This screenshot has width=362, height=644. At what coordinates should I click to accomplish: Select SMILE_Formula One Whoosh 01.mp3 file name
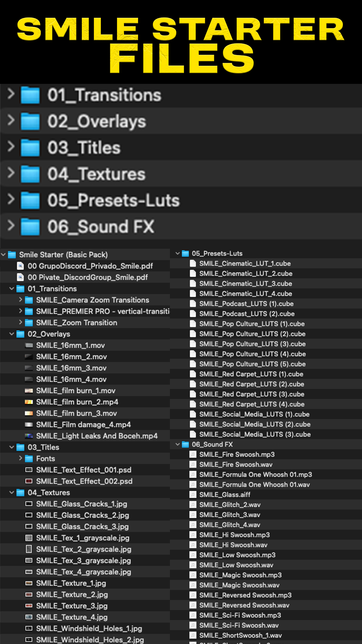tap(256, 475)
